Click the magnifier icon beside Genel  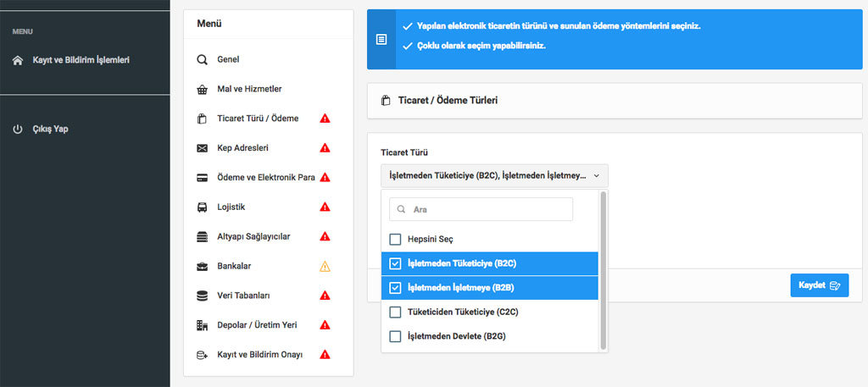(x=202, y=60)
